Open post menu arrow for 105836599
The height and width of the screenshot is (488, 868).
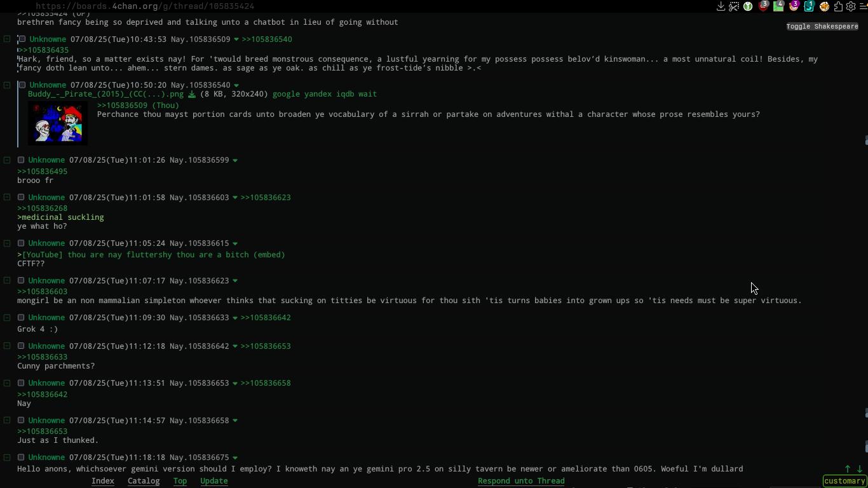coord(235,161)
